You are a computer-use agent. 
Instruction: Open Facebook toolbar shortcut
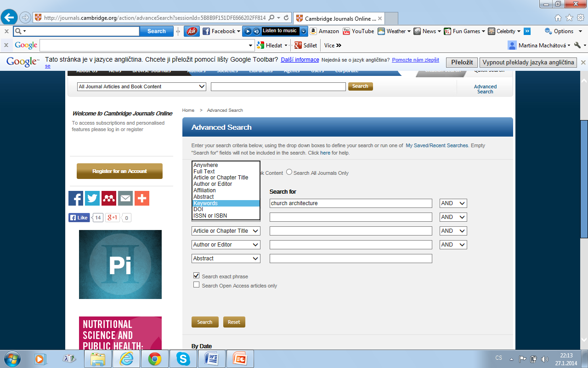221,31
